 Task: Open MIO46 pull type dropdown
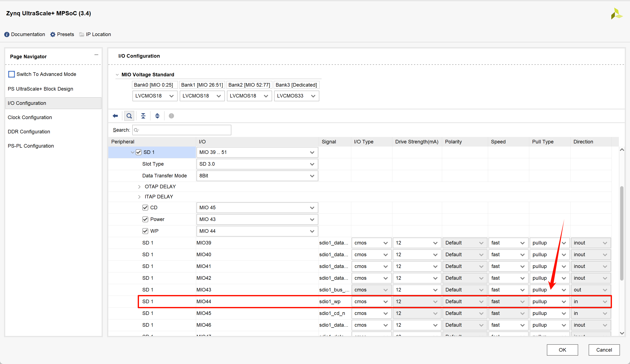click(550, 325)
